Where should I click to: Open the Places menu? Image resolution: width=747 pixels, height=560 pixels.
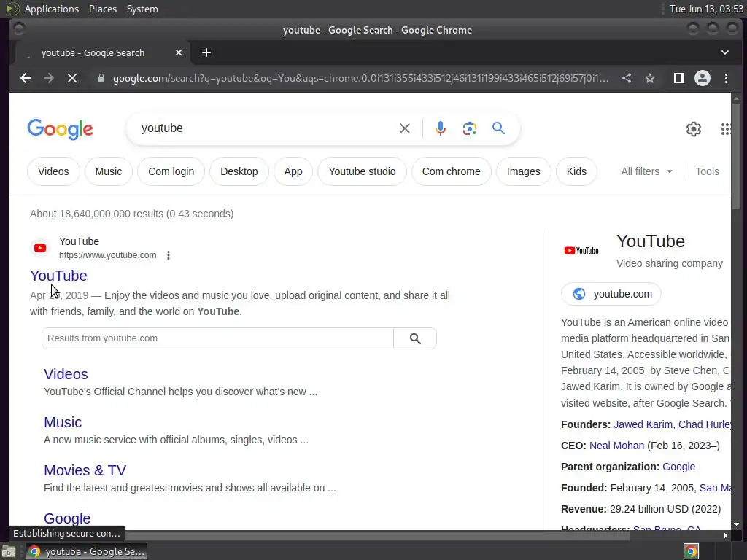tap(103, 9)
